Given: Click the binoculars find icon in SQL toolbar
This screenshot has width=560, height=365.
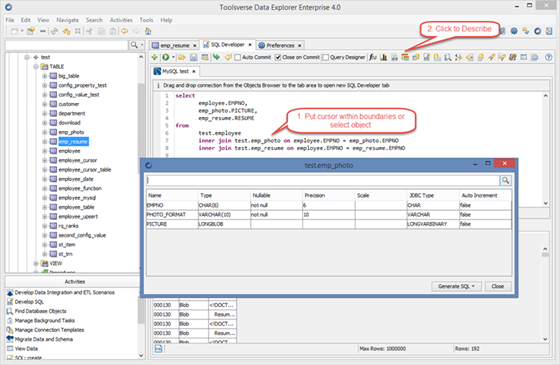Looking at the screenshot, I should (x=512, y=57).
